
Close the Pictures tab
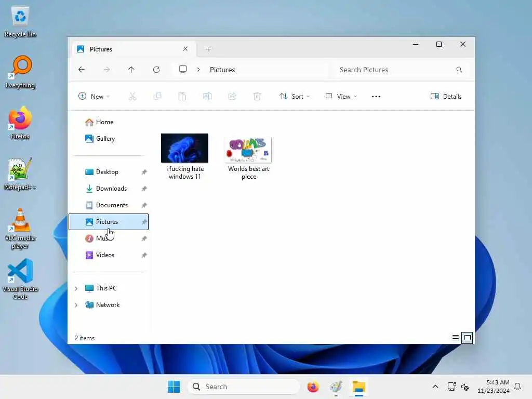pos(185,49)
